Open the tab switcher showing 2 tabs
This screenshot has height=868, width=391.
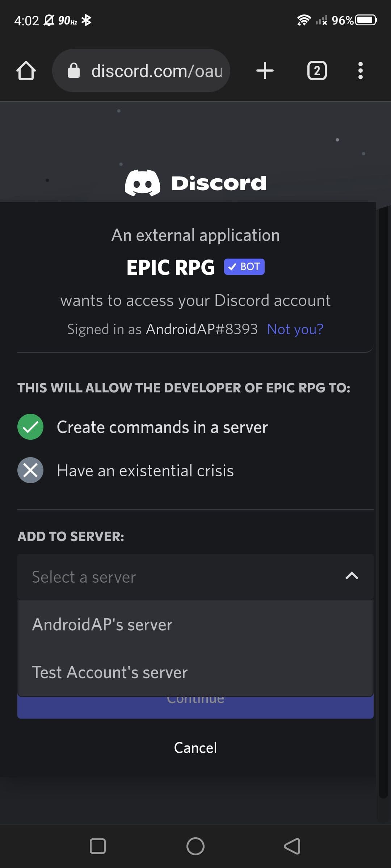click(317, 71)
